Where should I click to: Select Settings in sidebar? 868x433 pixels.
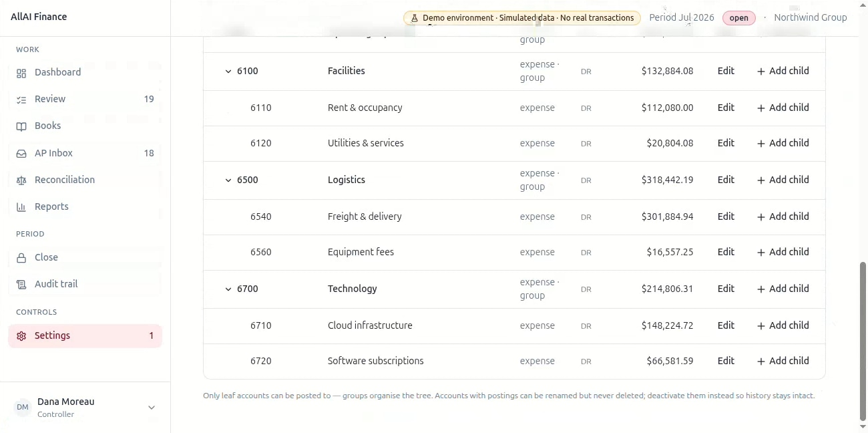point(85,335)
